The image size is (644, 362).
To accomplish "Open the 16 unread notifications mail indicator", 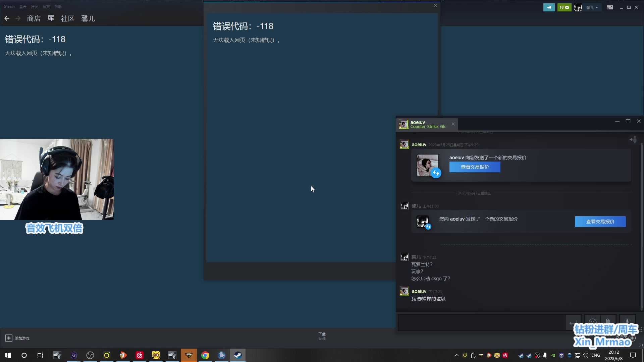I will tap(565, 7).
